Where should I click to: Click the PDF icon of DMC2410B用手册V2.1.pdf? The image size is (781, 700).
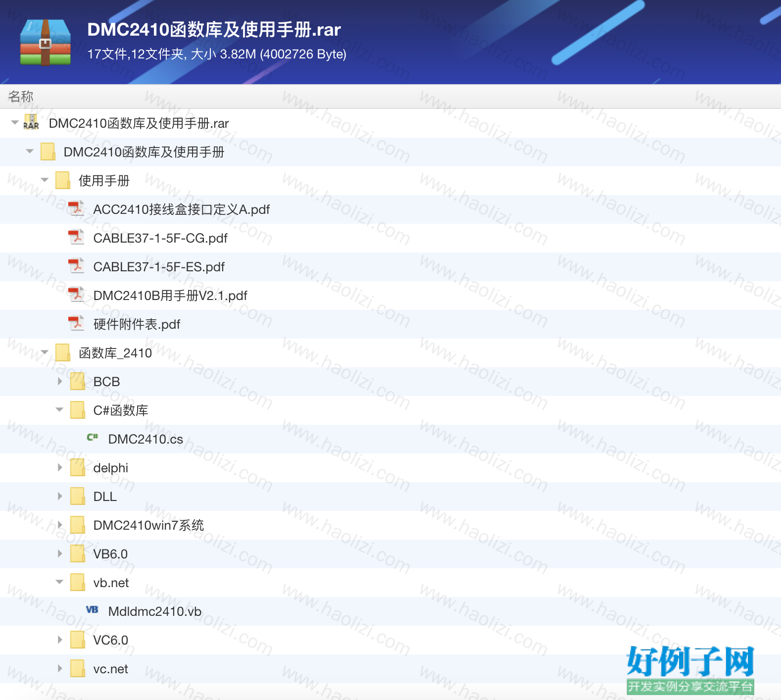(76, 295)
